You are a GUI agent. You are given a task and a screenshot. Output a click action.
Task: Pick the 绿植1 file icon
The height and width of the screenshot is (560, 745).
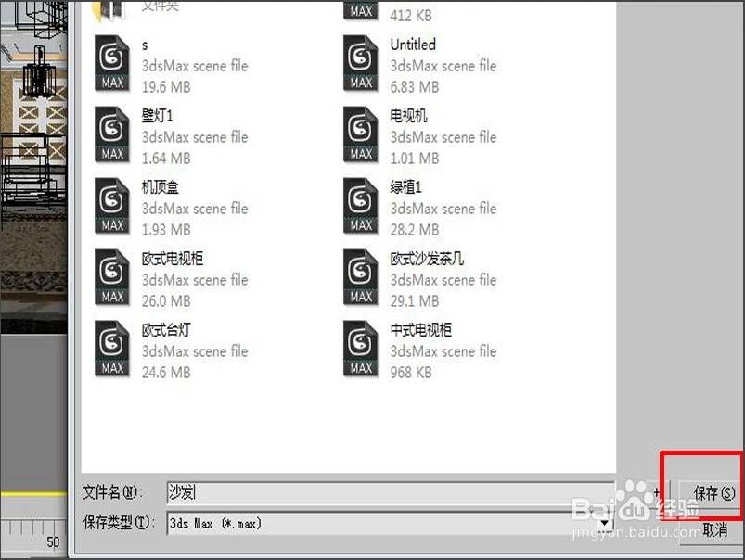coord(361,206)
